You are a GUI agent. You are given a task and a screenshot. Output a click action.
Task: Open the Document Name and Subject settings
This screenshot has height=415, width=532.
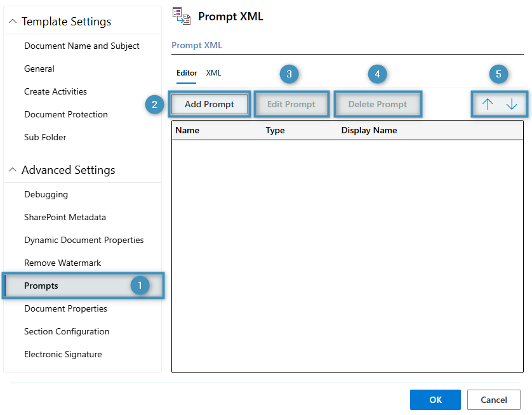coord(81,46)
